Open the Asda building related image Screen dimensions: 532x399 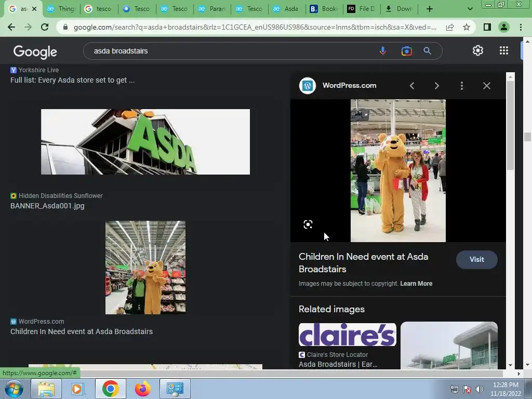[x=449, y=345]
